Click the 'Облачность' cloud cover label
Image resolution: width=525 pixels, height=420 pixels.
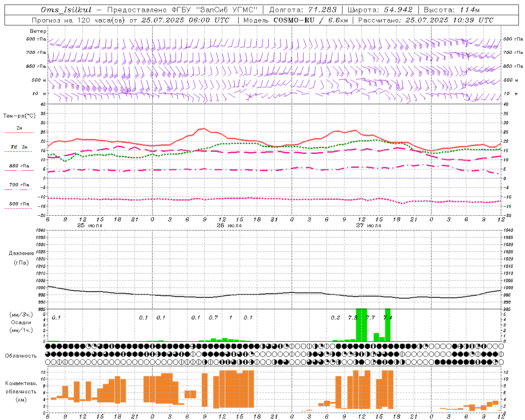point(21,356)
